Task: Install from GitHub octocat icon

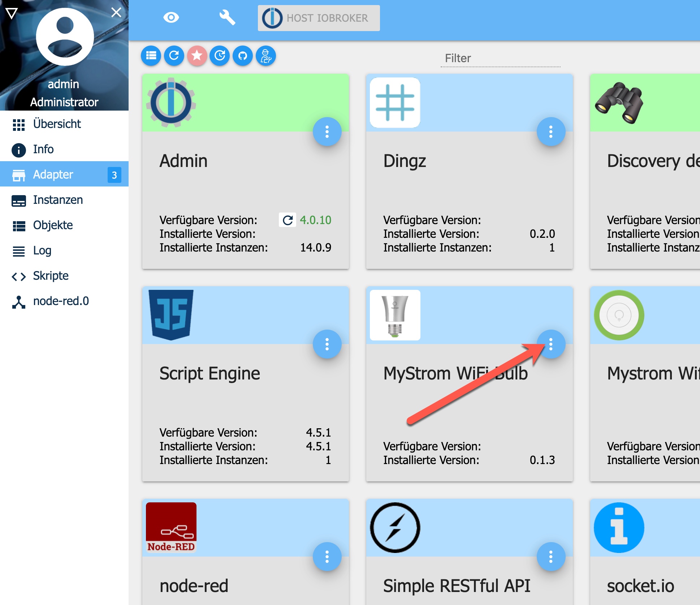Action: [x=243, y=56]
